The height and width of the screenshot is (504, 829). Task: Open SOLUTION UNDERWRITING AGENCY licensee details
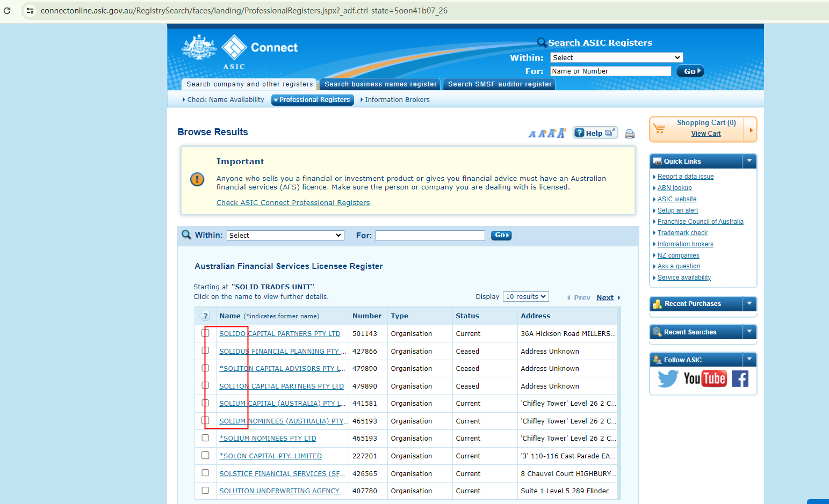[x=283, y=491]
